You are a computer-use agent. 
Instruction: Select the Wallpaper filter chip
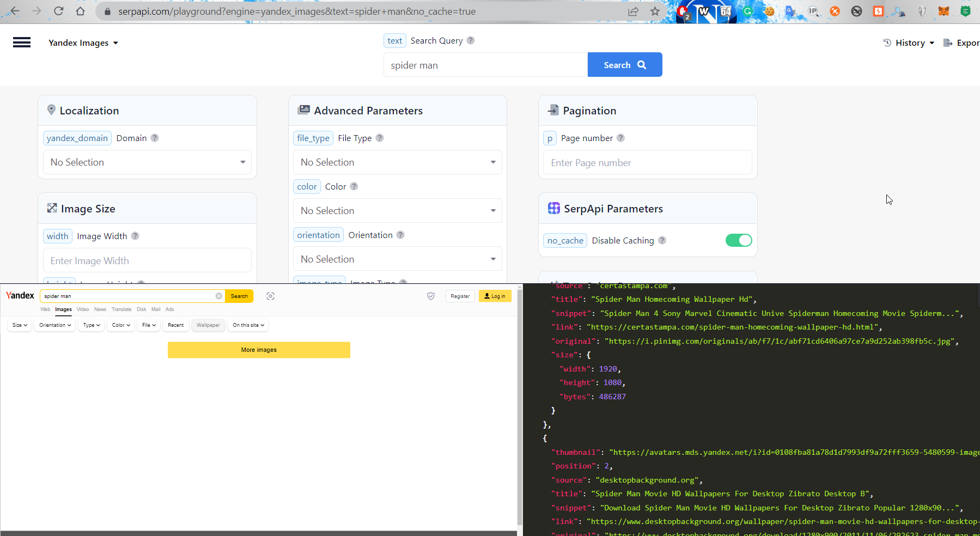pyautogui.click(x=208, y=325)
